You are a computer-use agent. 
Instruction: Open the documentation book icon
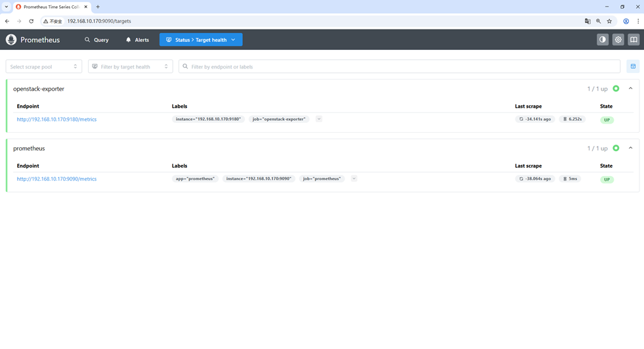633,39
